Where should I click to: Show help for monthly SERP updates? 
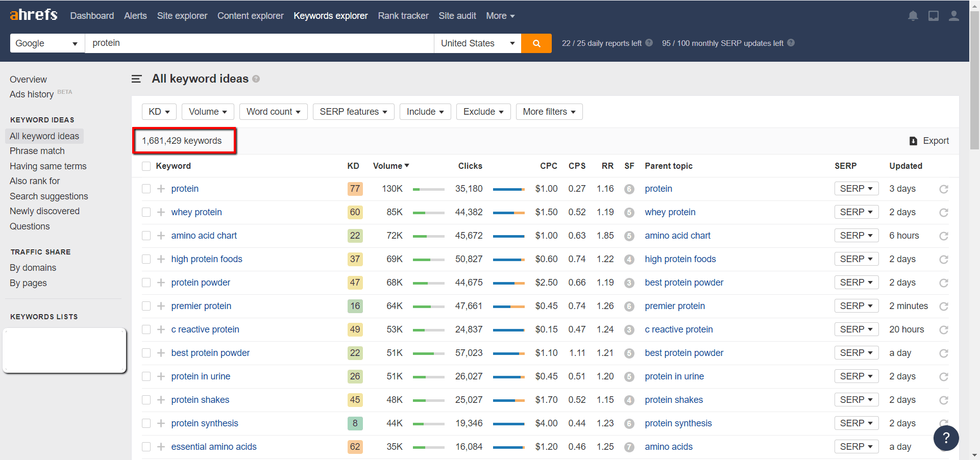tap(791, 43)
